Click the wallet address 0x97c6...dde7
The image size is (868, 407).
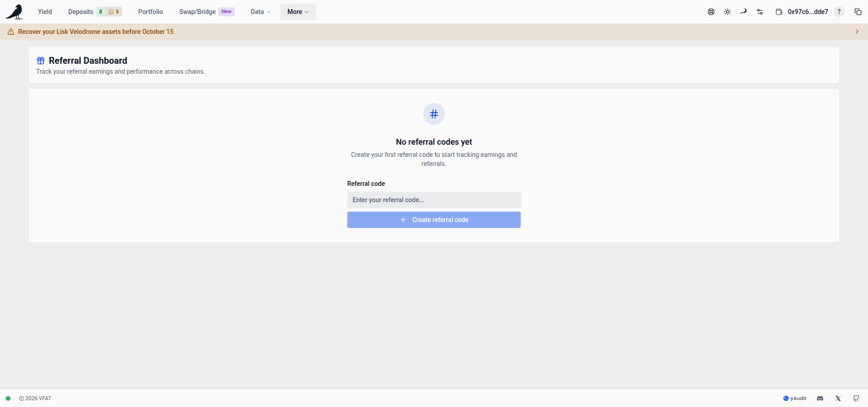pyautogui.click(x=808, y=12)
